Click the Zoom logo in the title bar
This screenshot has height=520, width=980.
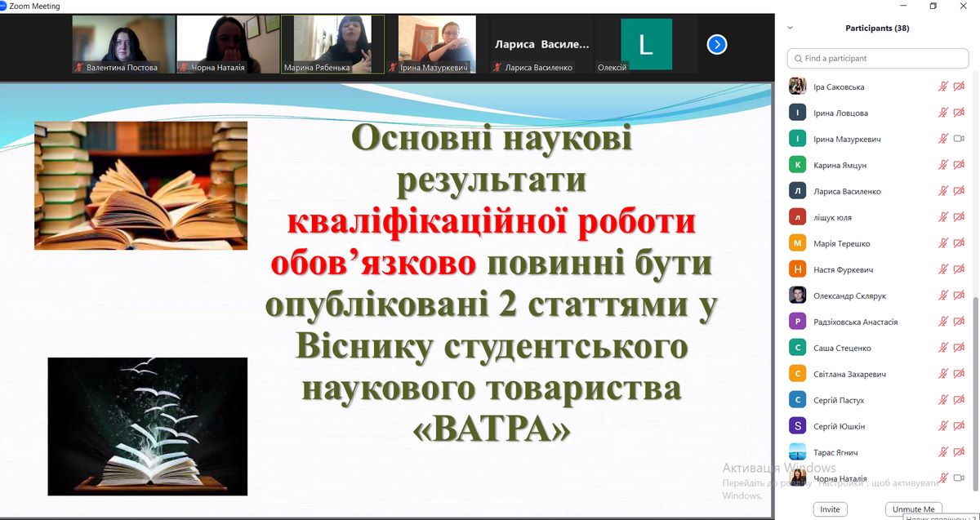coord(3,6)
